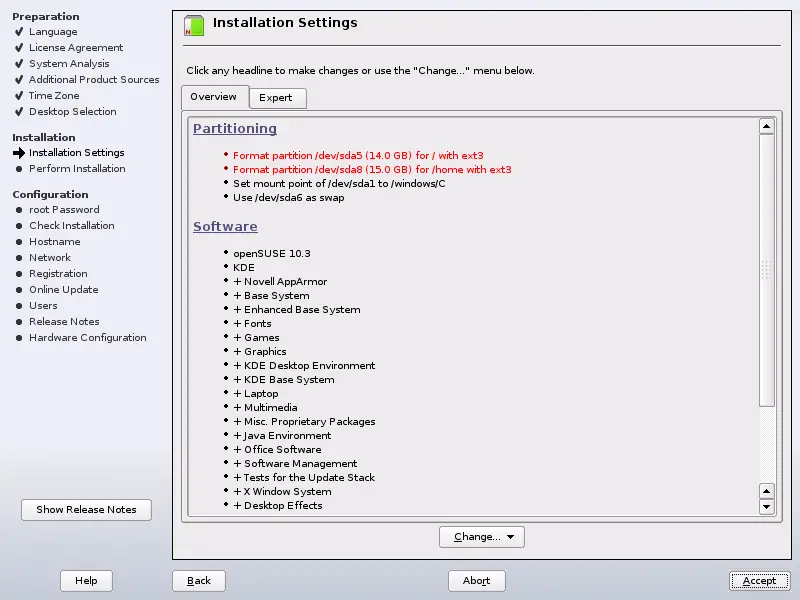800x600 pixels.
Task: Open the Software headline link
Action: click(225, 227)
